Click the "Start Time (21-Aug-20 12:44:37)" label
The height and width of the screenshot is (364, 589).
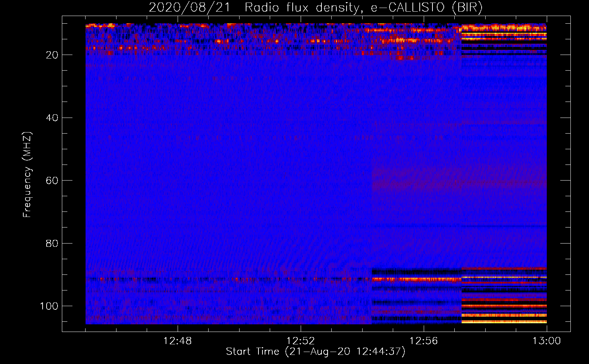(x=316, y=352)
